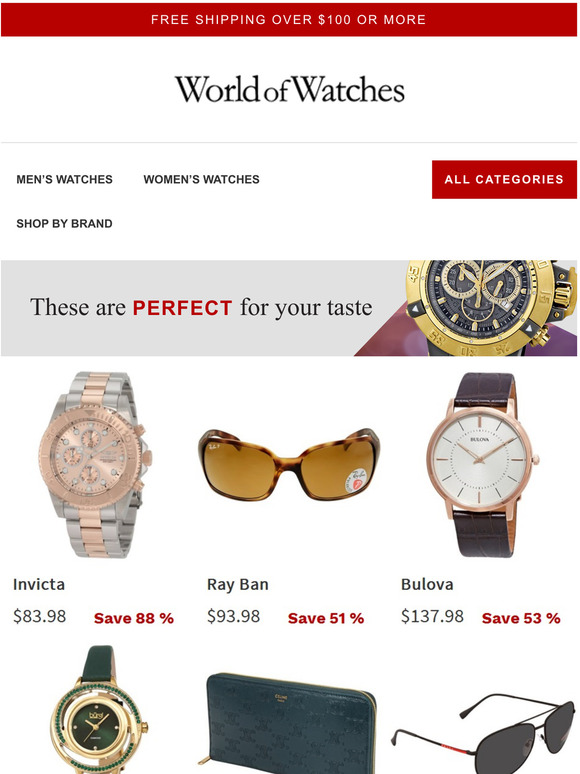This screenshot has width=580, height=774.
Task: Click the Save 51 % label
Action: coord(326,618)
